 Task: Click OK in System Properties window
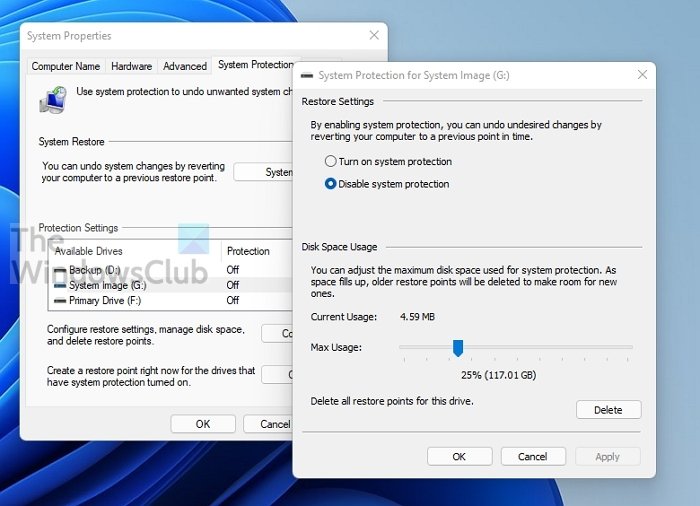[x=203, y=424]
